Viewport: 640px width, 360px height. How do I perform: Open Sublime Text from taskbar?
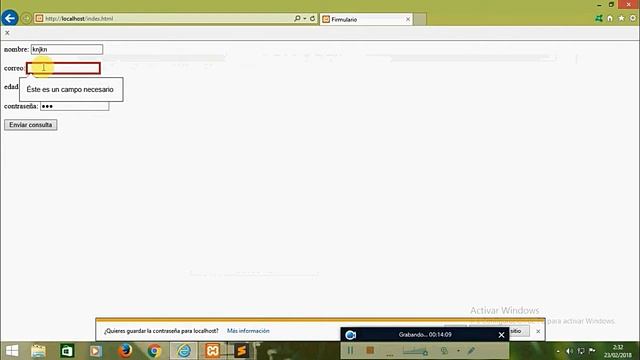click(x=242, y=351)
